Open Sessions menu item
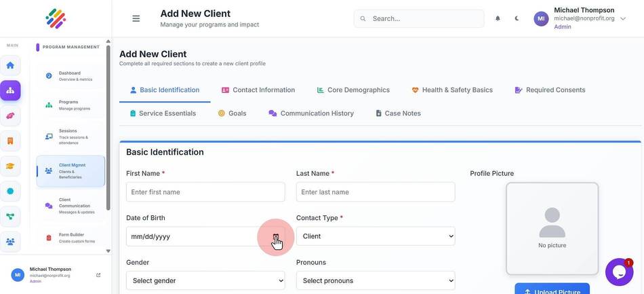 coord(71,136)
